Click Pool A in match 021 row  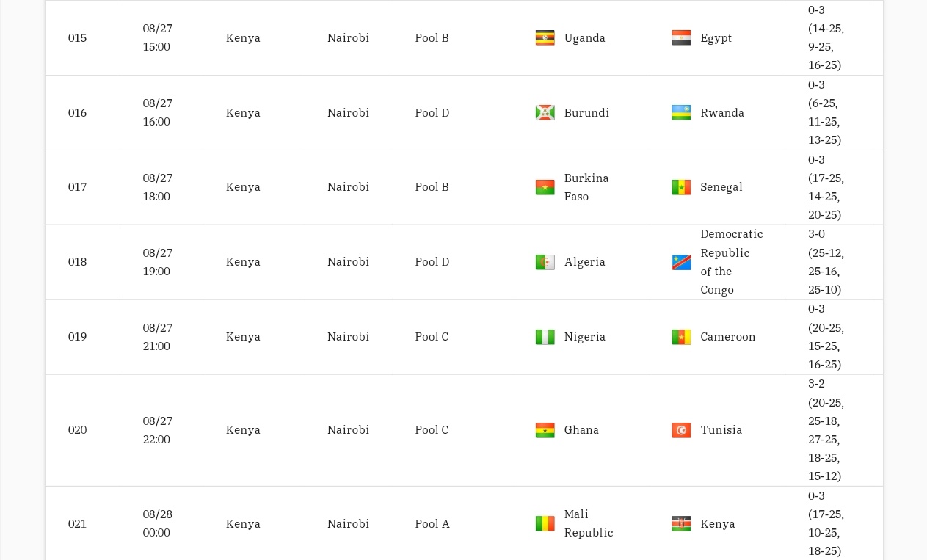(432, 524)
